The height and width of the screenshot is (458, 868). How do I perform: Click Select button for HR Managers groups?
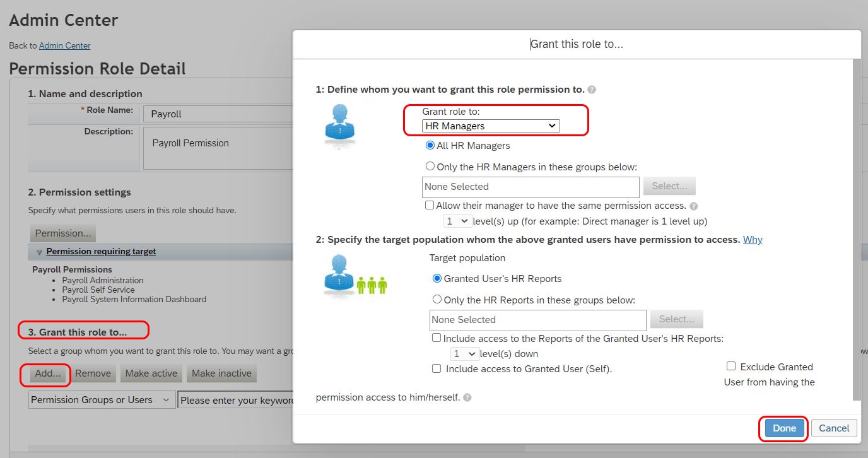pos(669,186)
